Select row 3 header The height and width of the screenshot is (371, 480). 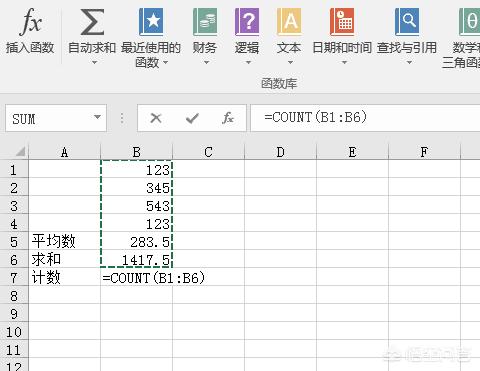[14, 206]
